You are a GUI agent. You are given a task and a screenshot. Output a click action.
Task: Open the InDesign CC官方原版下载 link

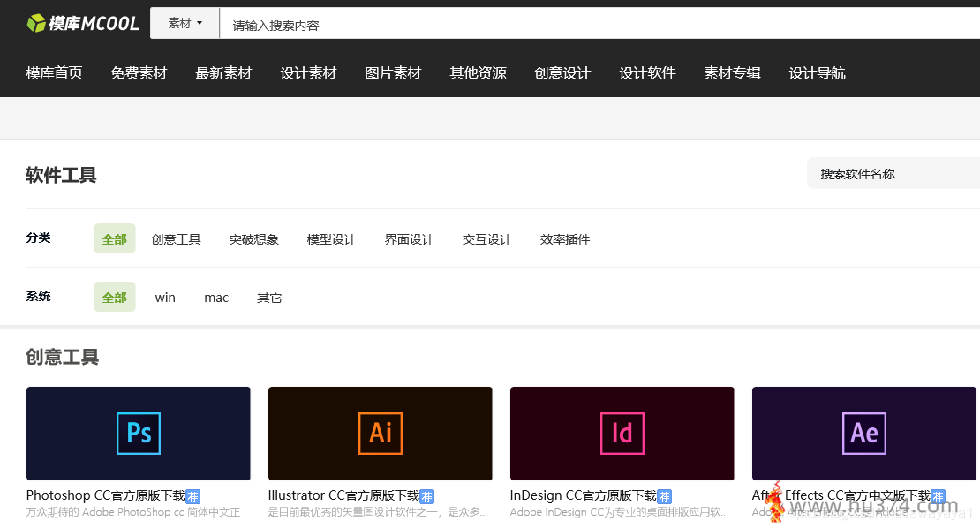tap(583, 495)
